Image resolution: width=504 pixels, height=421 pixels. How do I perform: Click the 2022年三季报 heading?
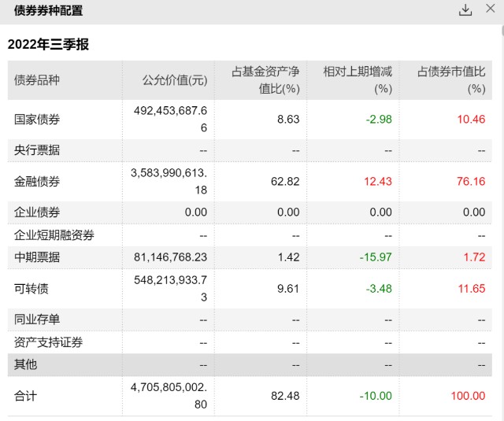(48, 44)
